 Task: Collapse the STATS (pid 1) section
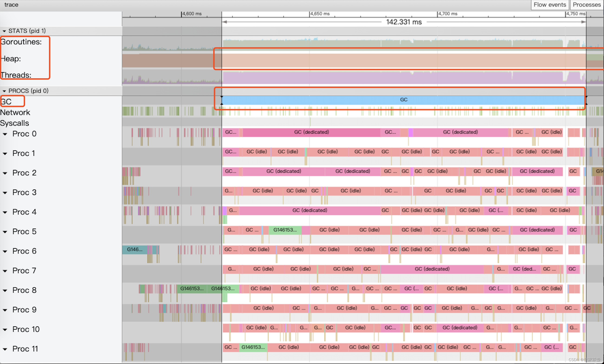pos(4,31)
